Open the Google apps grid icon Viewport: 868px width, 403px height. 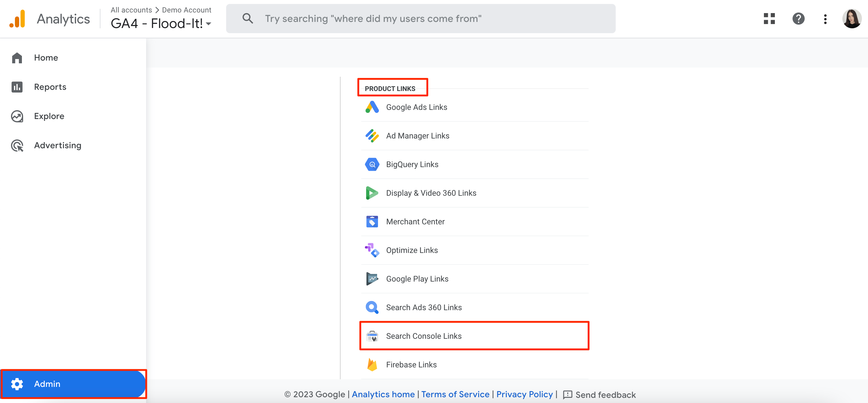coord(769,19)
